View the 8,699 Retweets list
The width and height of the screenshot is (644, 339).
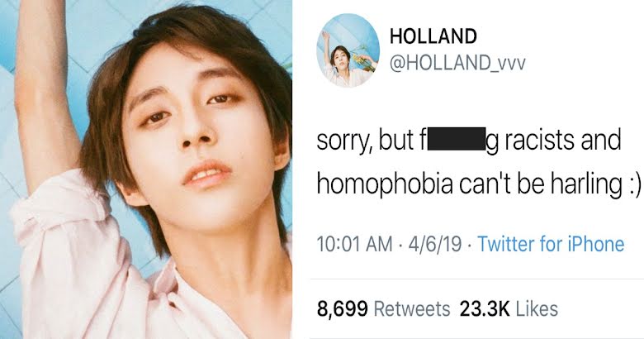pyautogui.click(x=384, y=309)
